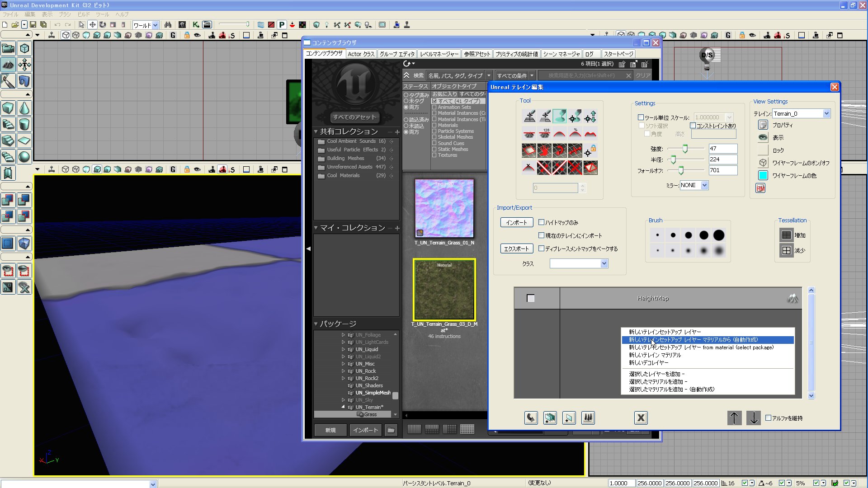Select the largest hard brush
868x488 pixels.
[719, 235]
